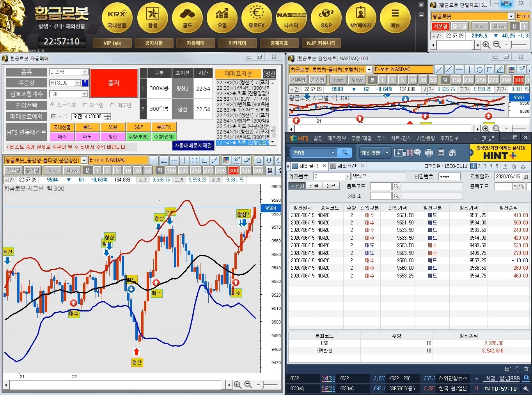
Task: Zoom out on the bottom-left chart
Action: click(248, 385)
